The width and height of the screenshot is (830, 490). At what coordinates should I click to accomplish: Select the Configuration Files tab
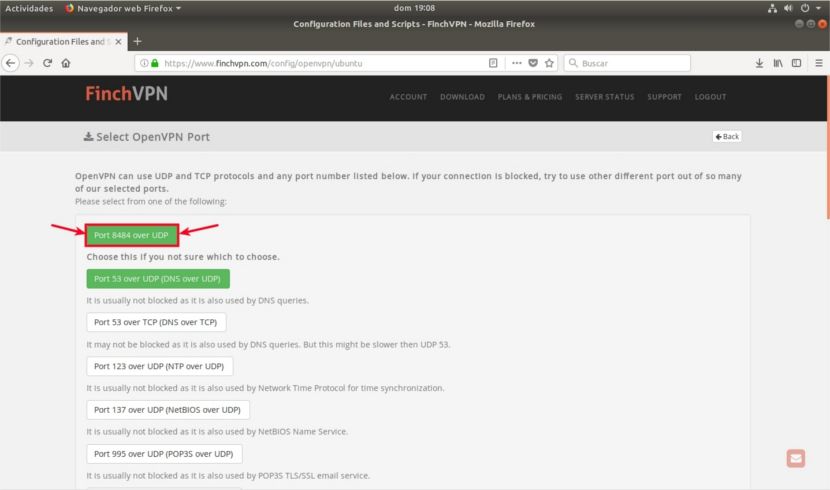coord(64,41)
